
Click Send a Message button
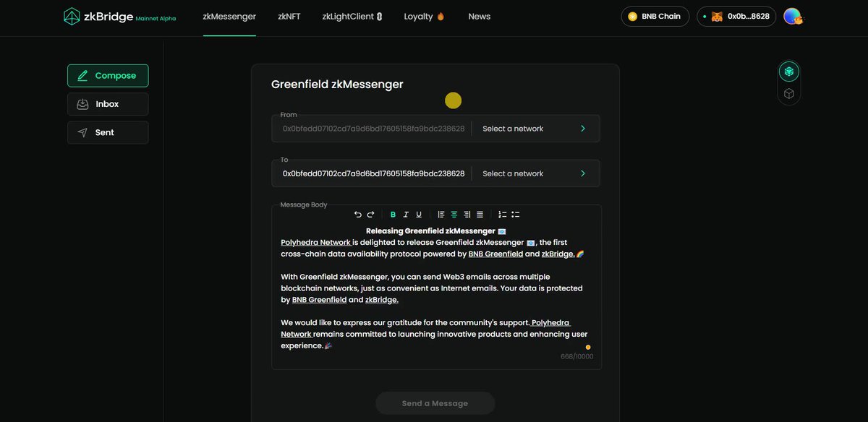[435, 403]
